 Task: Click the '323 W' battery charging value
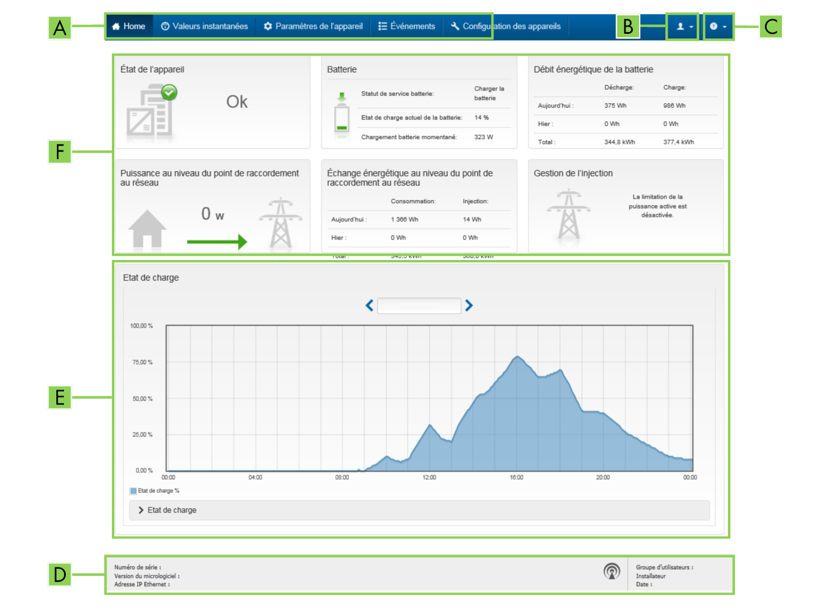click(483, 137)
